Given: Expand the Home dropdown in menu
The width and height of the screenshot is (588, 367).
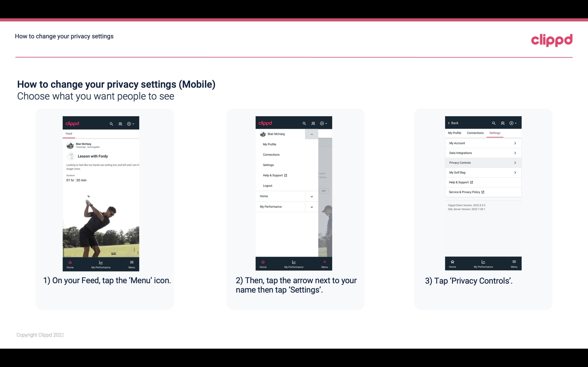Looking at the screenshot, I should [x=312, y=196].
